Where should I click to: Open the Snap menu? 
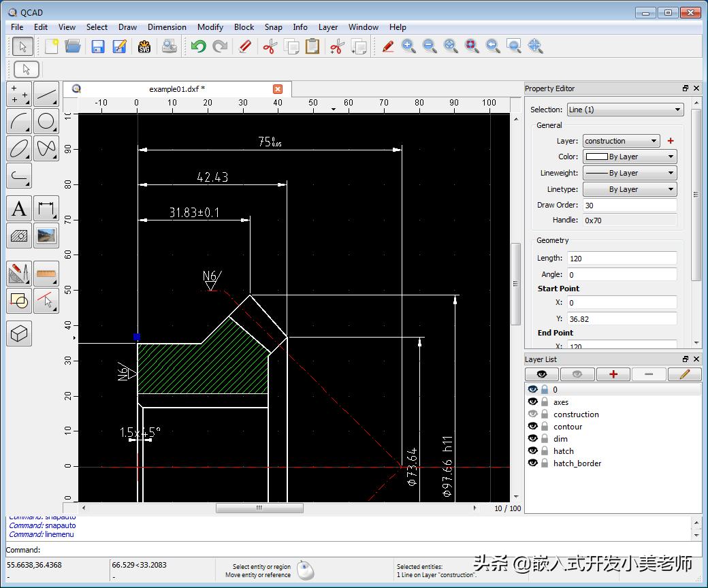point(273,27)
